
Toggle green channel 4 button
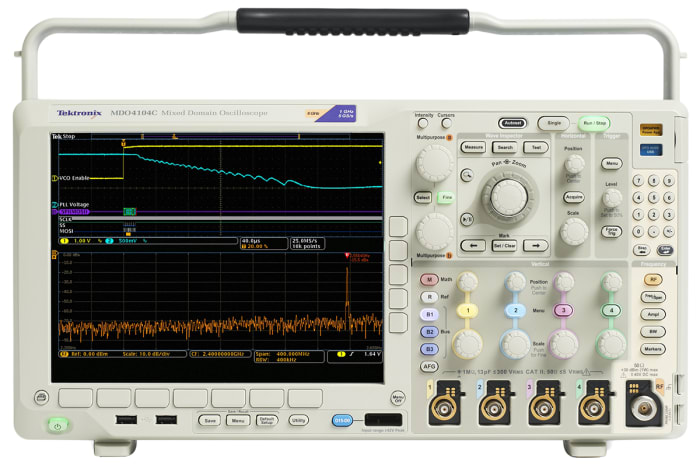click(x=611, y=310)
